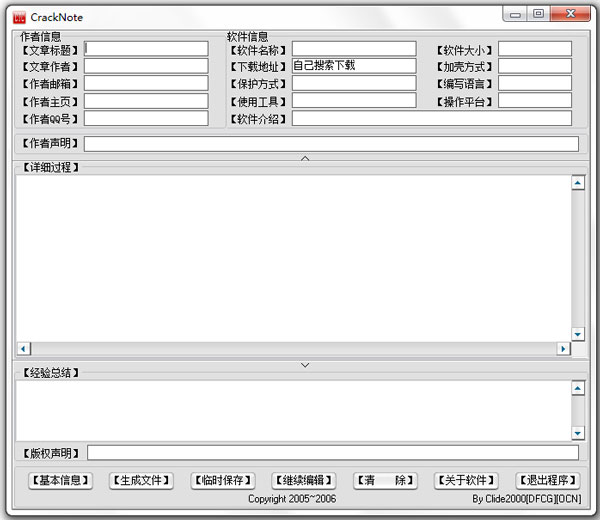Click into the 【作者声明】 text box
This screenshot has height=520, width=600.
click(x=331, y=144)
